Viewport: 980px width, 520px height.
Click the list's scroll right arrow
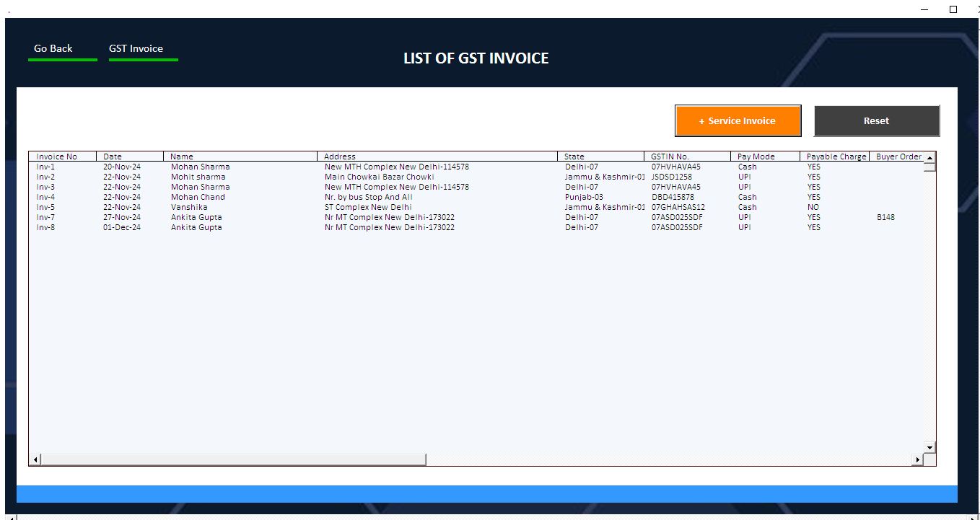[x=918, y=459]
